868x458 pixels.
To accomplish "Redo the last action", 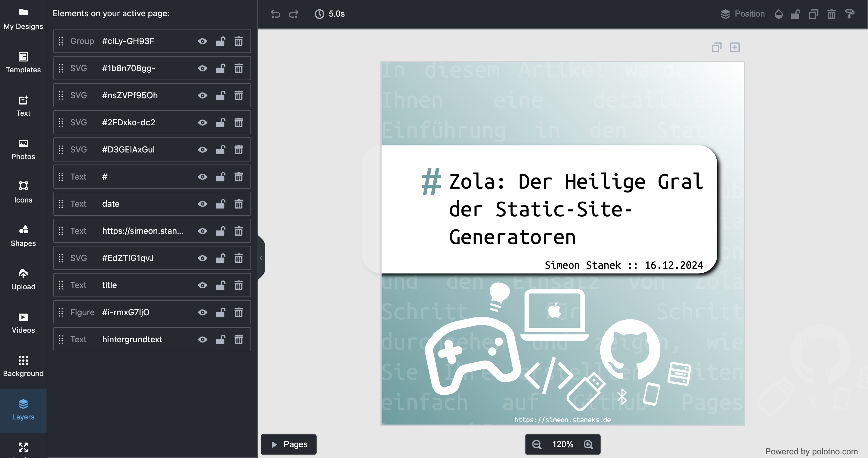I will 294,14.
